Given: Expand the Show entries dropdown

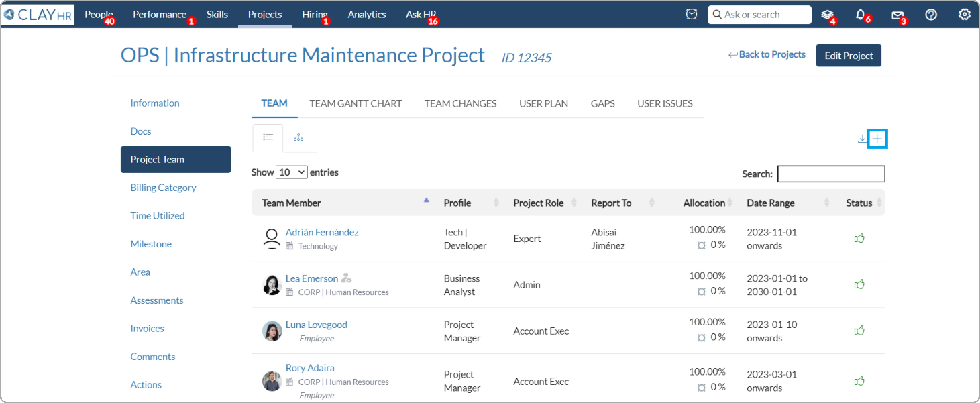Looking at the screenshot, I should [x=291, y=173].
